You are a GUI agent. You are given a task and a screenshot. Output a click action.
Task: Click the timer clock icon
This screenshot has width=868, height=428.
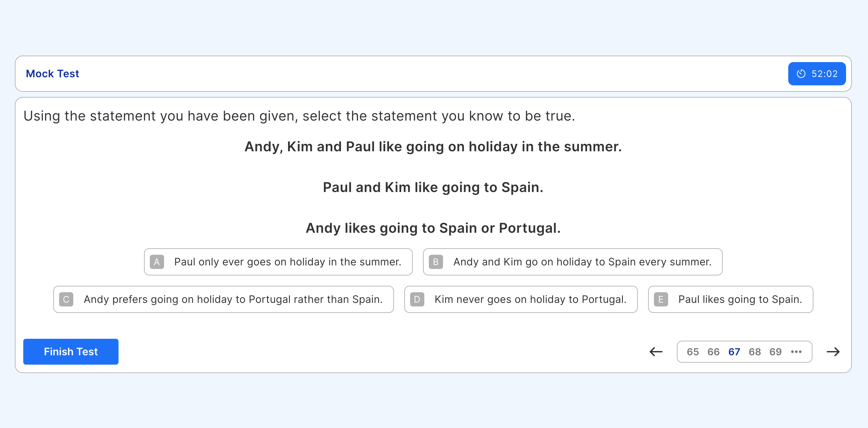coord(801,73)
